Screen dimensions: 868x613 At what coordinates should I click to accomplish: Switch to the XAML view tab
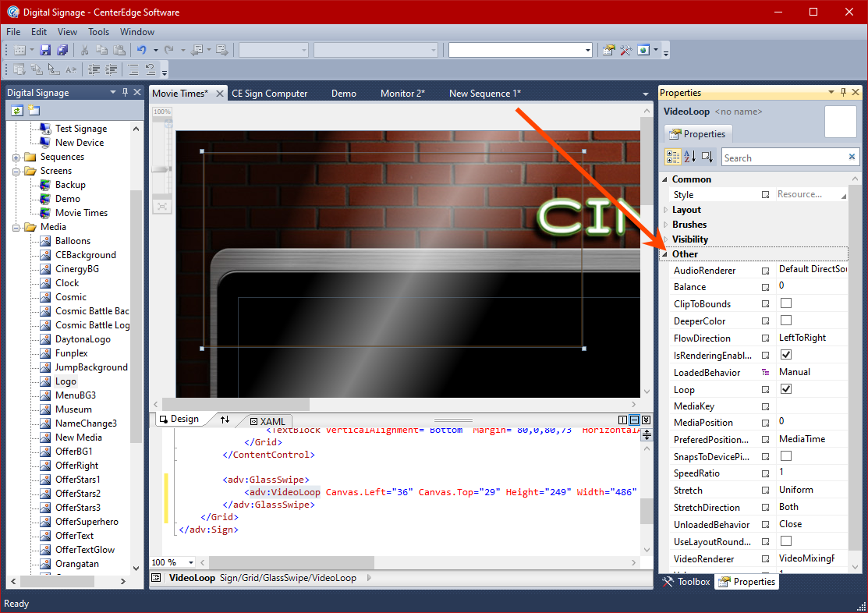tap(267, 421)
